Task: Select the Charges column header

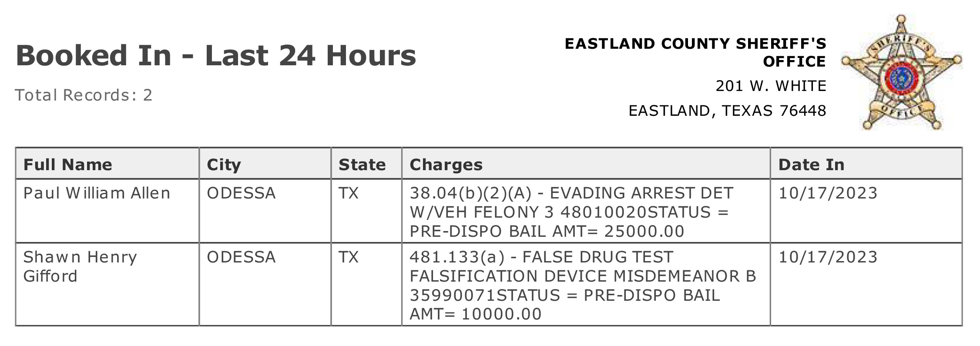Action: click(446, 165)
